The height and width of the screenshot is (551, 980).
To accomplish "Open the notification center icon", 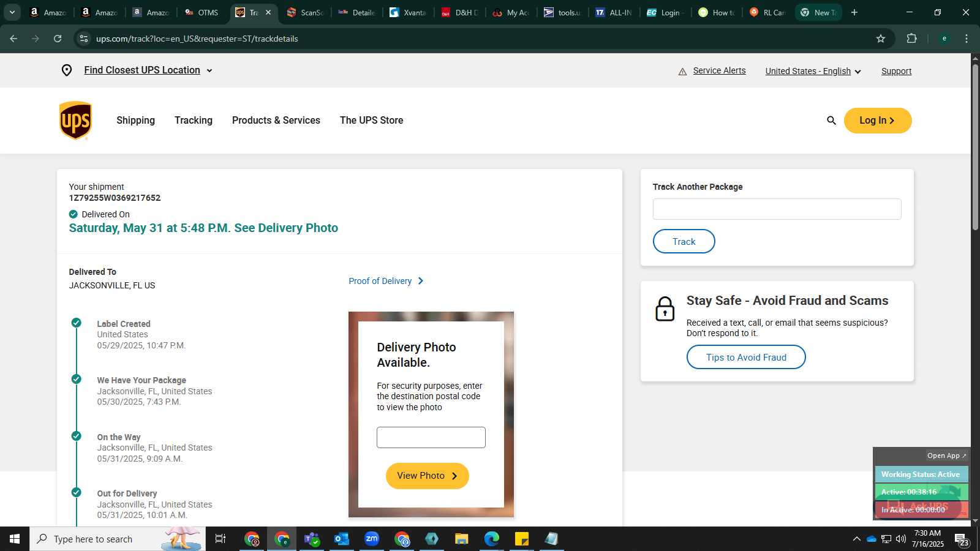I will [961, 539].
